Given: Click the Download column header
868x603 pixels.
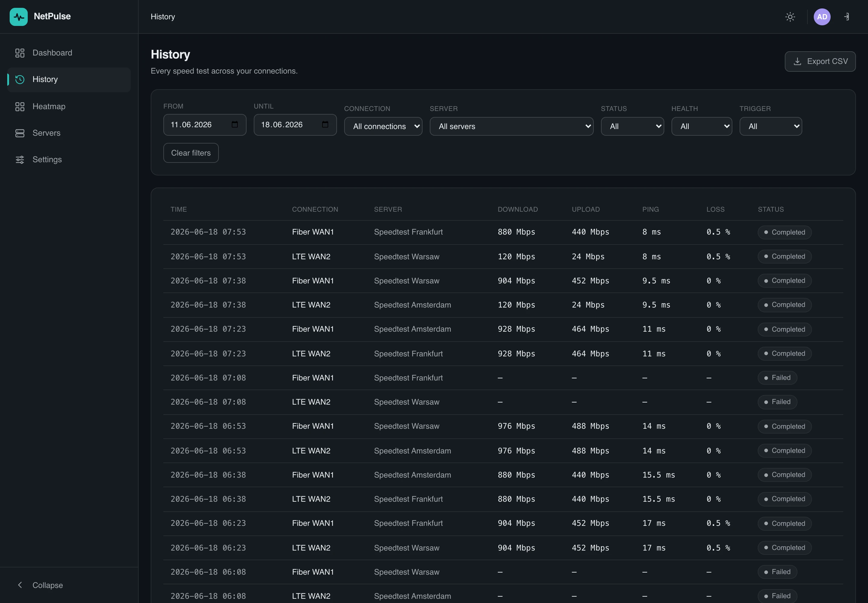Looking at the screenshot, I should 518,209.
